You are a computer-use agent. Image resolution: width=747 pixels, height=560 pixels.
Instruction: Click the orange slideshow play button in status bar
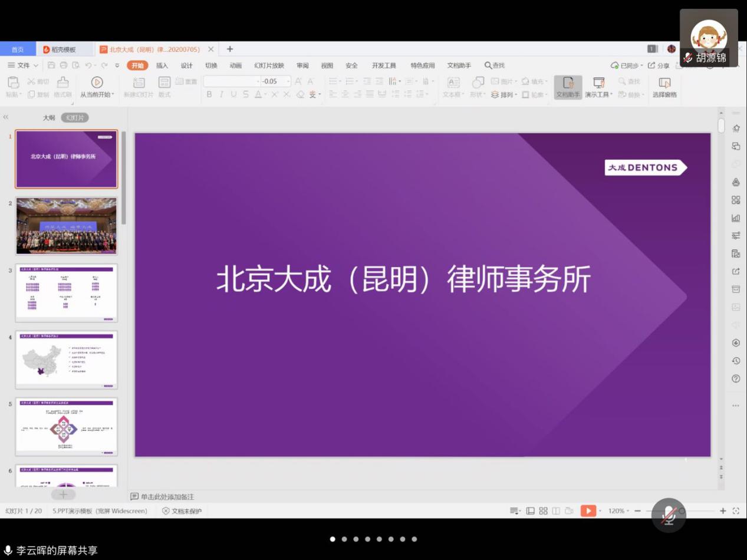(x=588, y=511)
